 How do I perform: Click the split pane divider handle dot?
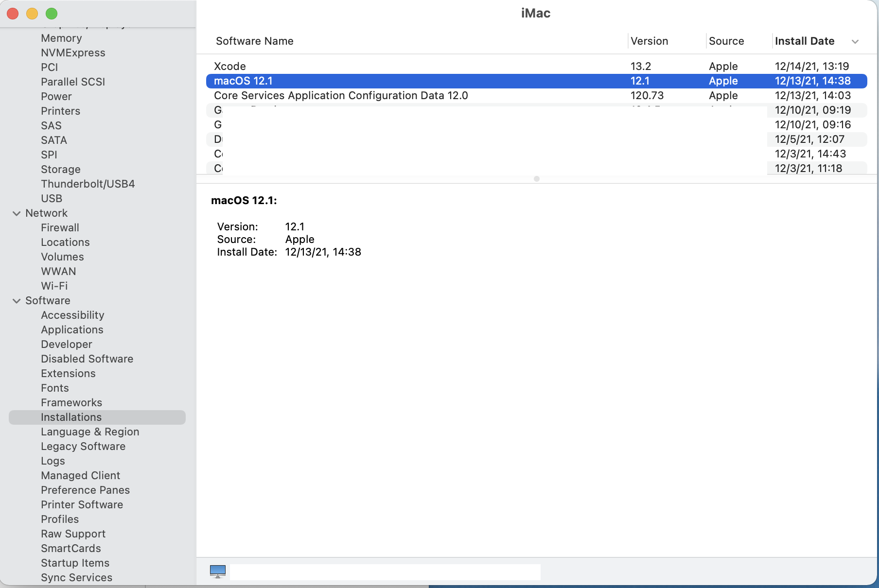tap(537, 179)
